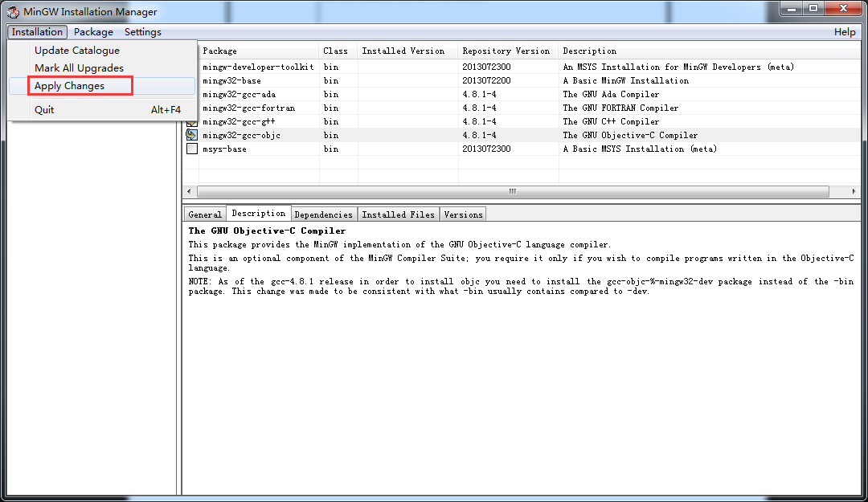Screen dimensions: 868x502
Task: Click repository version 2013072200 cell
Action: coord(486,81)
